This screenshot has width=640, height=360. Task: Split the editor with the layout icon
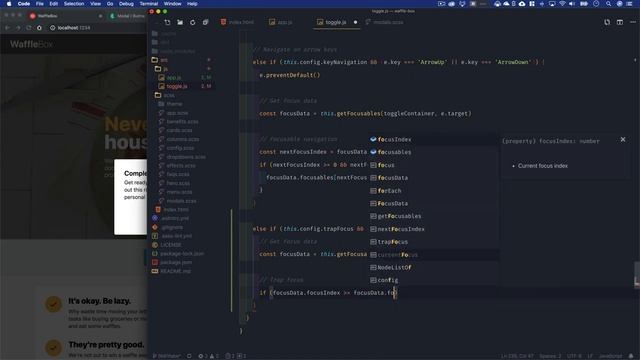pyautogui.click(x=620, y=22)
